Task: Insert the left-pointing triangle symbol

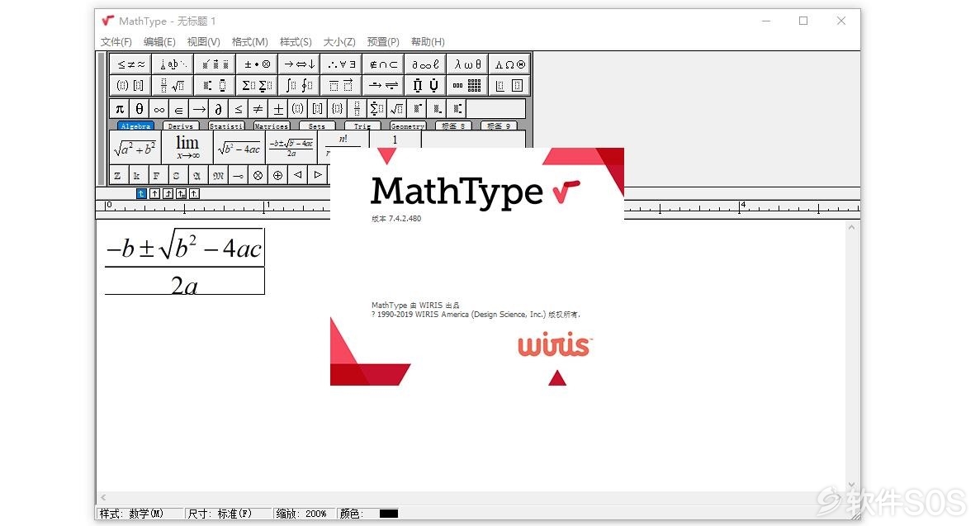Action: tap(297, 175)
